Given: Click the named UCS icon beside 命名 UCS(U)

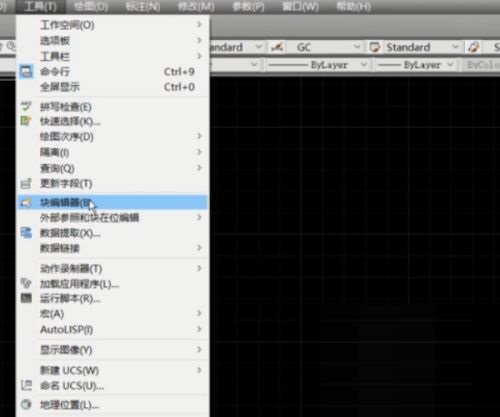Looking at the screenshot, I should point(26,386).
